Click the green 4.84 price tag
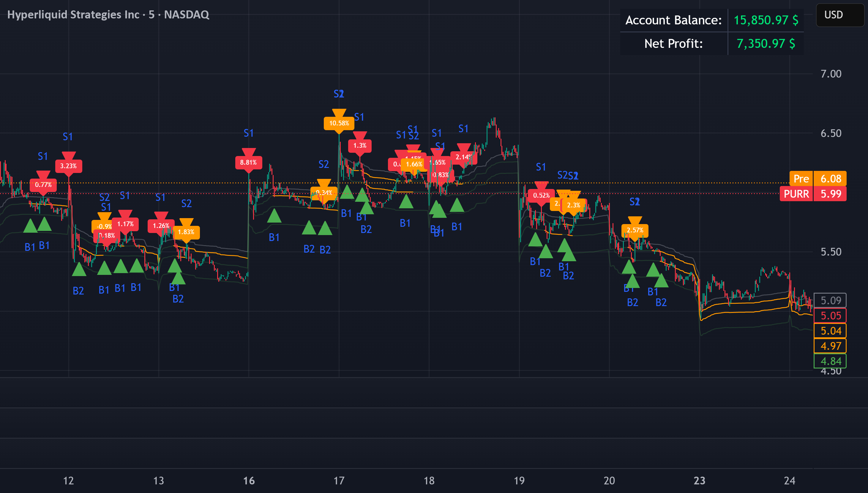The height and width of the screenshot is (493, 868). pos(830,361)
